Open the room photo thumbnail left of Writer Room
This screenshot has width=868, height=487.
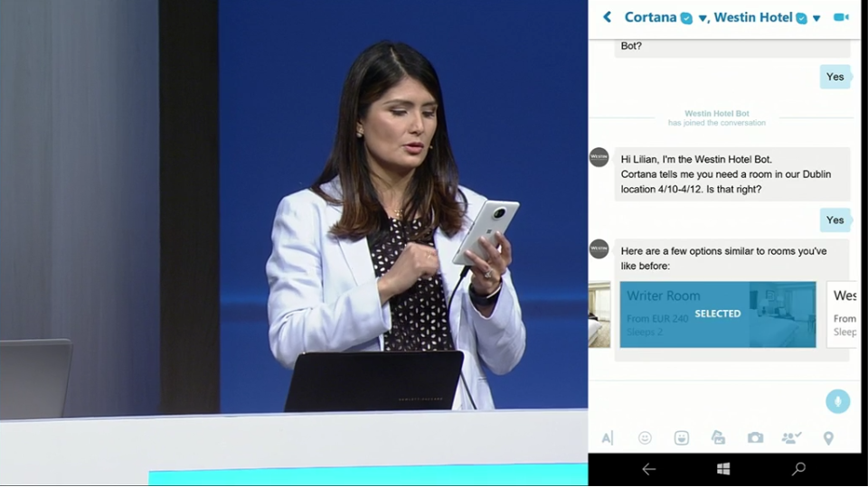click(x=599, y=314)
